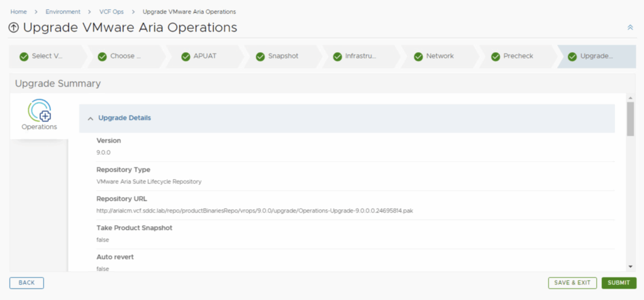Open Home breadcrumb link
644x300 pixels.
[18, 11]
